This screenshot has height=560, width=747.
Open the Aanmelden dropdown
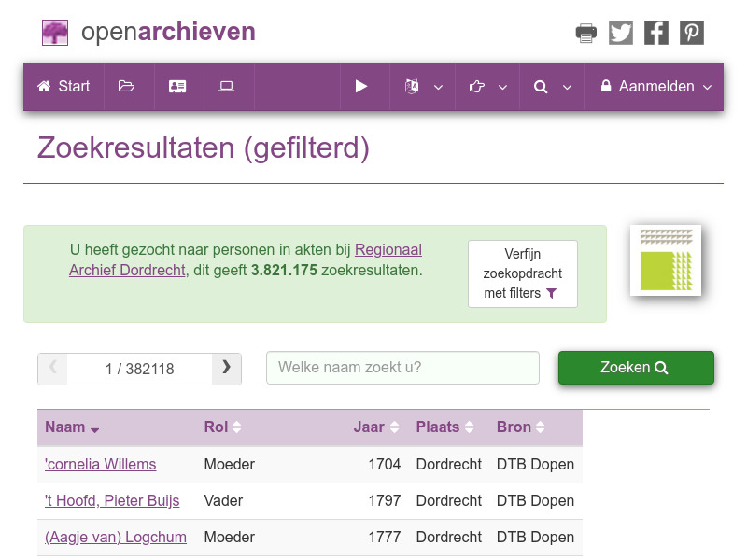point(654,86)
